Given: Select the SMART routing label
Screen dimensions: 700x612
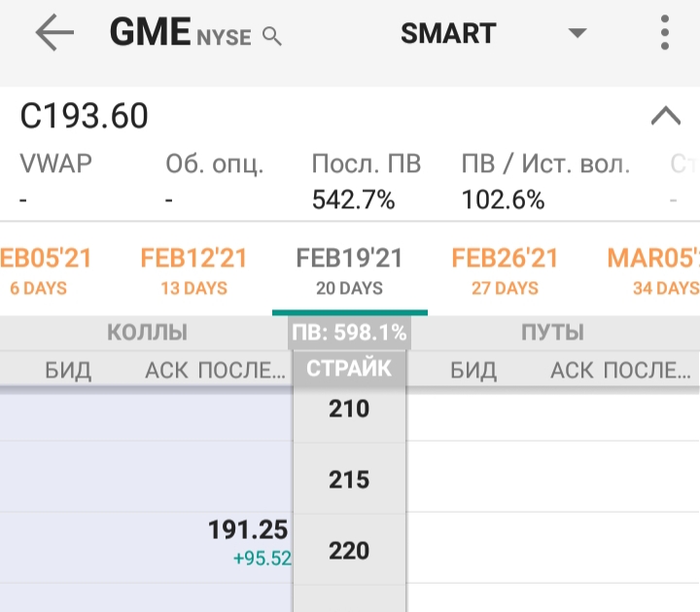Looking at the screenshot, I should (x=448, y=33).
